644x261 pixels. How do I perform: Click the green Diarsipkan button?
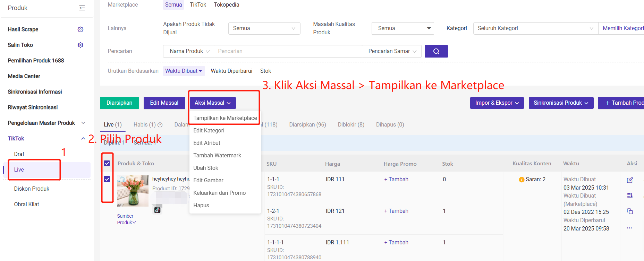119,103
